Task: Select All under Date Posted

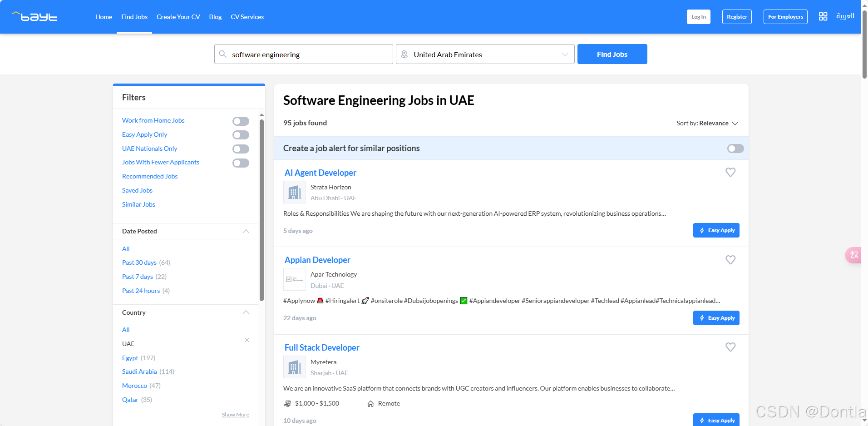Action: coord(126,249)
